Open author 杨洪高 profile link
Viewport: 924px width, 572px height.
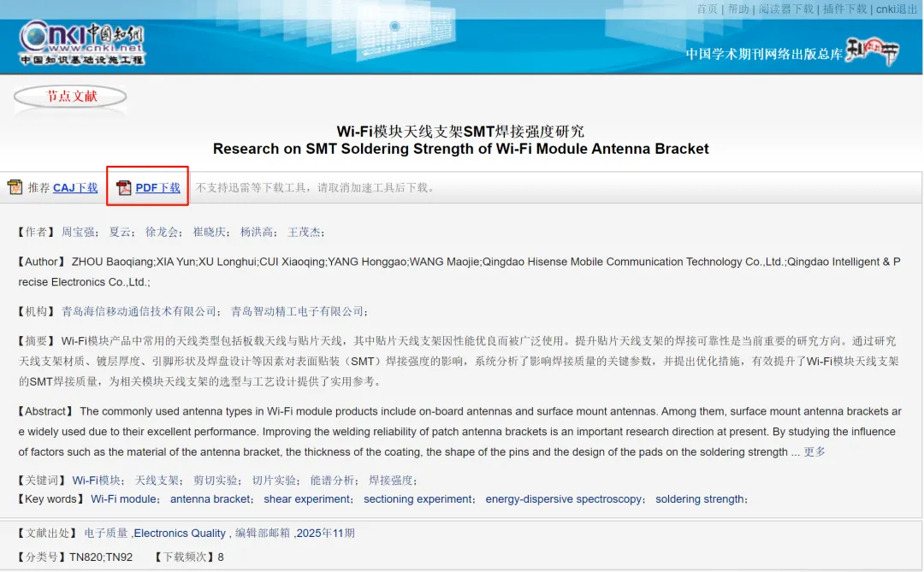pyautogui.click(x=257, y=232)
